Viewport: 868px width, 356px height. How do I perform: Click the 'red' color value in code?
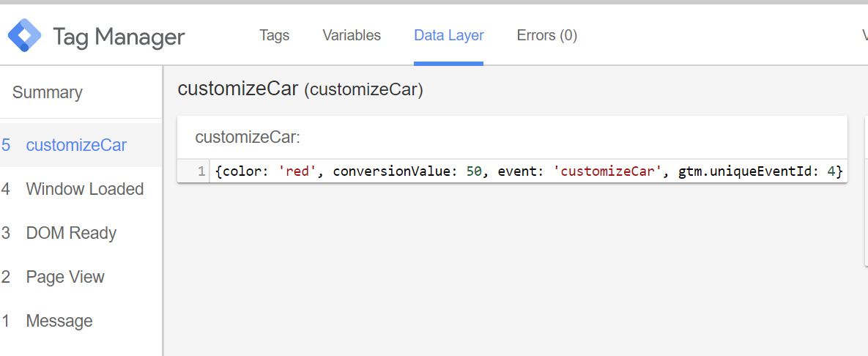pyautogui.click(x=297, y=171)
